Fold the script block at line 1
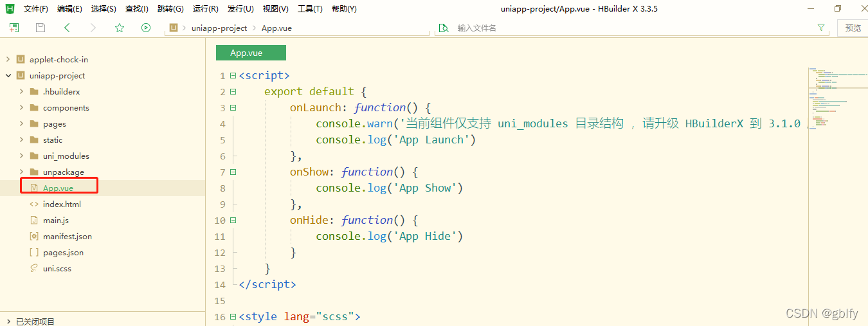 233,76
